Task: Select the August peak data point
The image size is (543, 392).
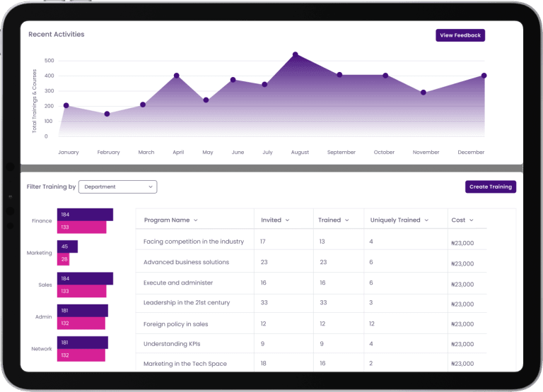Action: (295, 54)
